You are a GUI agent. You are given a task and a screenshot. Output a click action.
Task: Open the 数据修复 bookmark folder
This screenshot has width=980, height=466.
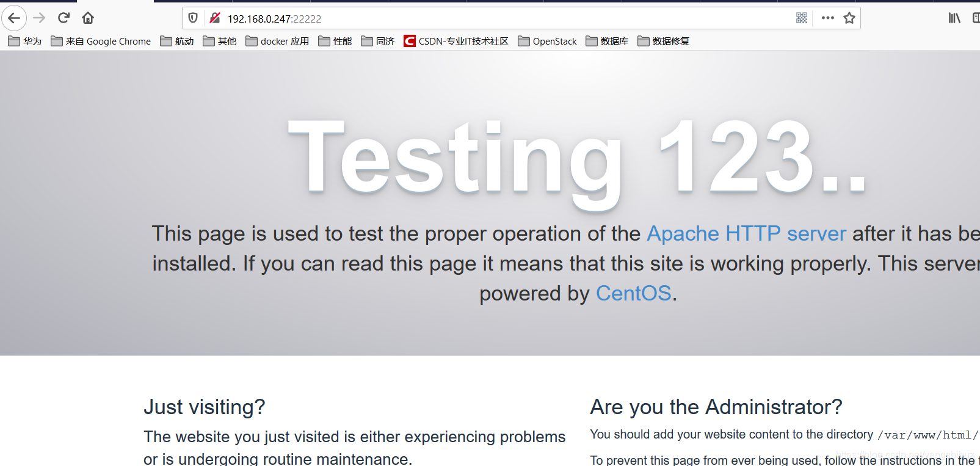[x=664, y=41]
